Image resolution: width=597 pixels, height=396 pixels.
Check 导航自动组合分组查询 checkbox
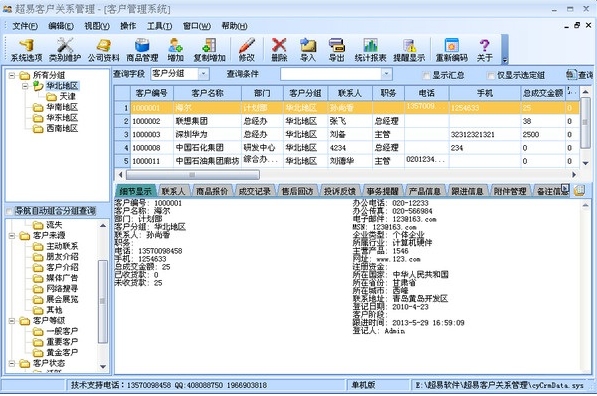click(x=9, y=211)
